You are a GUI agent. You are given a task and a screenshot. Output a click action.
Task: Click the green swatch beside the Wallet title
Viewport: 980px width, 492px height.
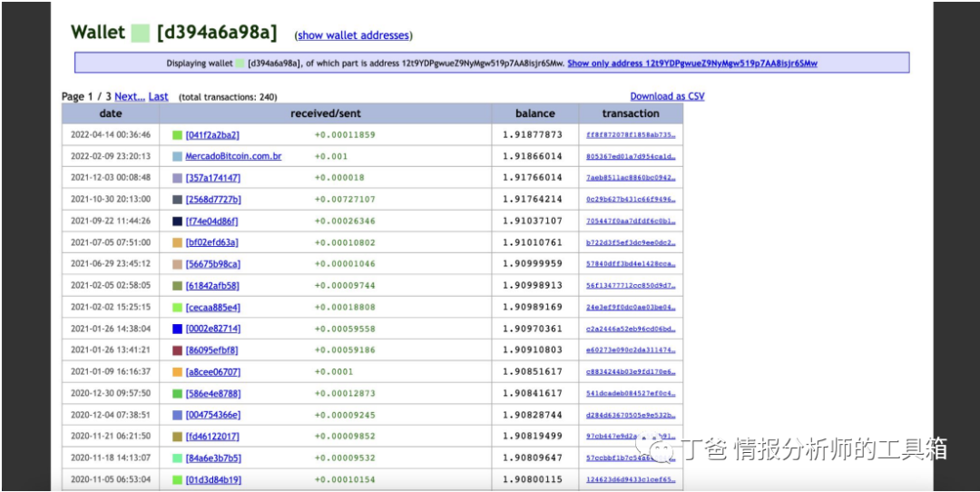[x=140, y=33]
